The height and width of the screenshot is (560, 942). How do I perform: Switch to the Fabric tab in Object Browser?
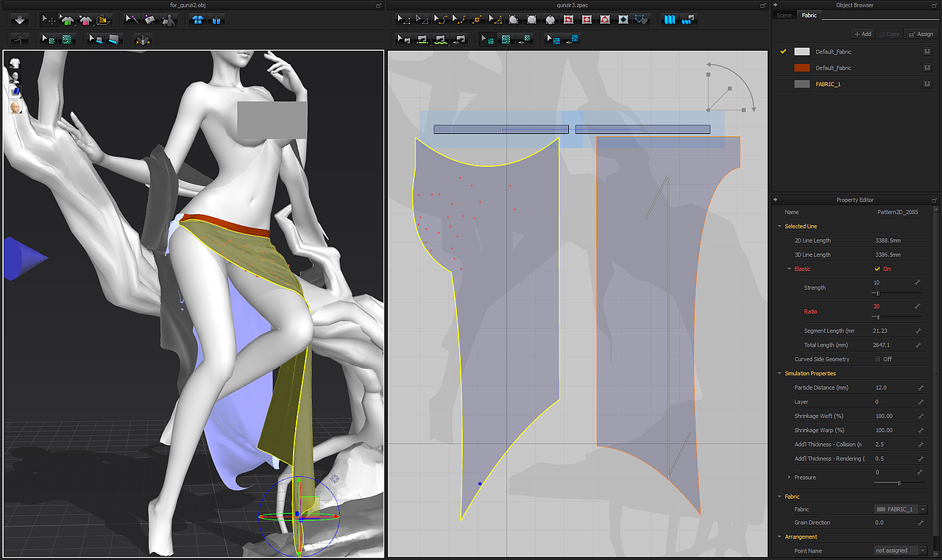point(809,15)
